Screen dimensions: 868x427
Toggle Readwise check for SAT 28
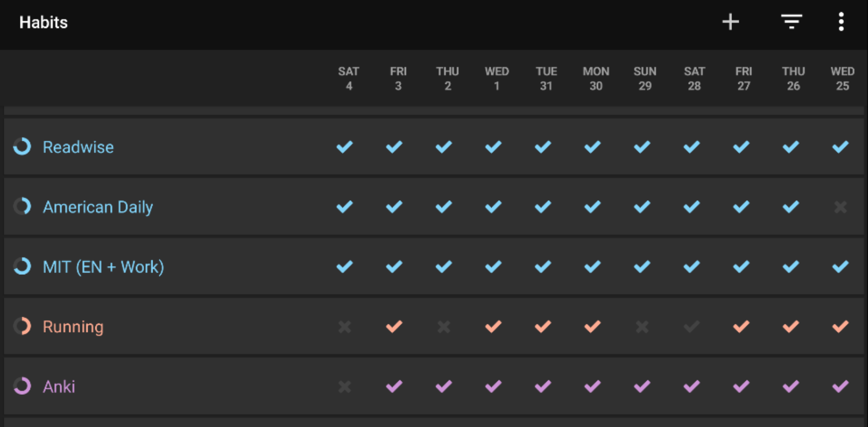point(692,147)
